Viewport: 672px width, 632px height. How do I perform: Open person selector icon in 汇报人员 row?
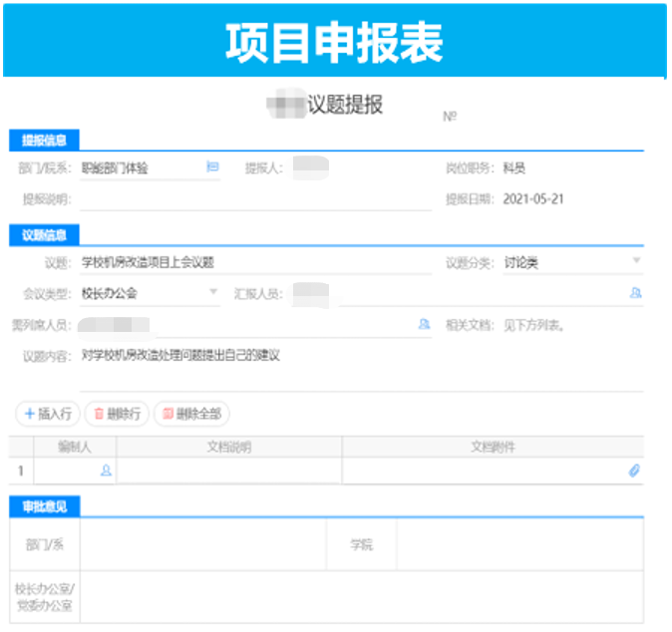click(635, 293)
